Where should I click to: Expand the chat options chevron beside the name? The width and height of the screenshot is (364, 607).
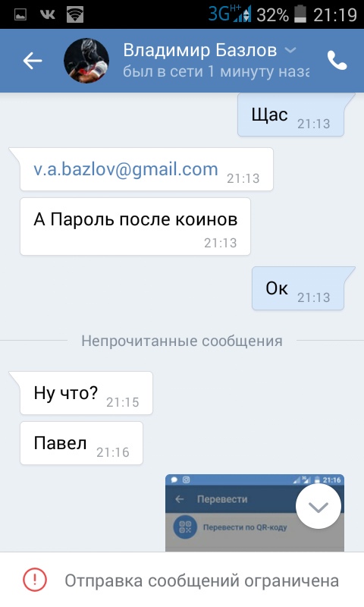290,50
